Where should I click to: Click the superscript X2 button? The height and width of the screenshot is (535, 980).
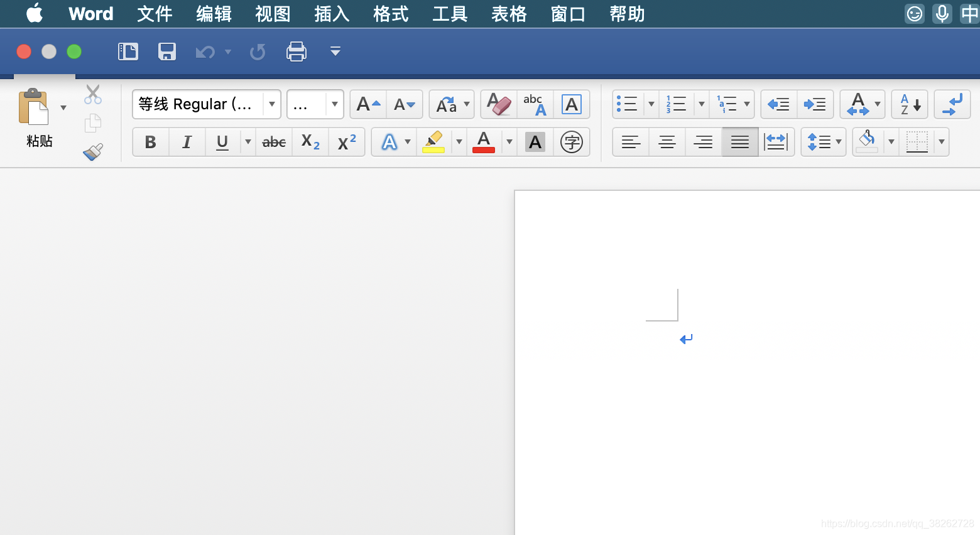tap(347, 142)
